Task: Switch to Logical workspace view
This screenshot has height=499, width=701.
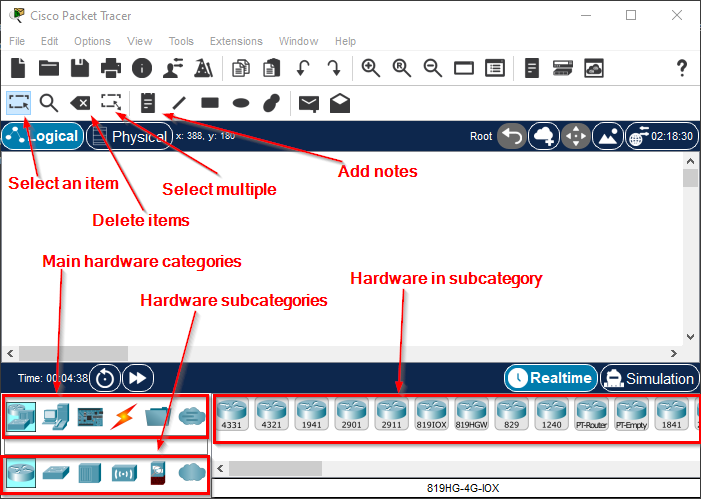Action: tap(43, 136)
